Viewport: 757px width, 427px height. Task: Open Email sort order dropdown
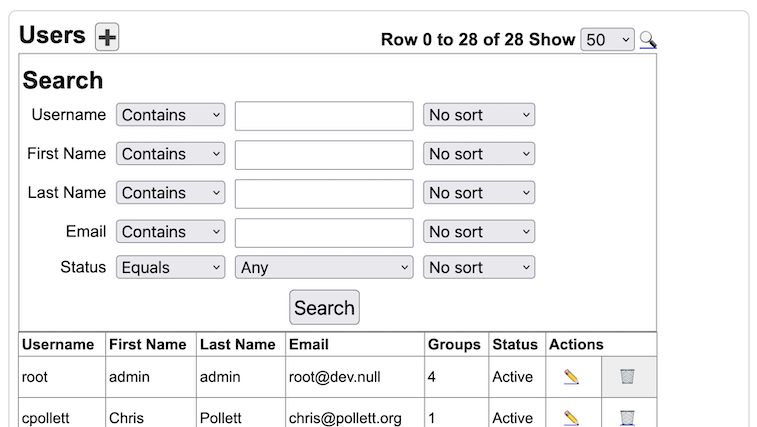[479, 232]
